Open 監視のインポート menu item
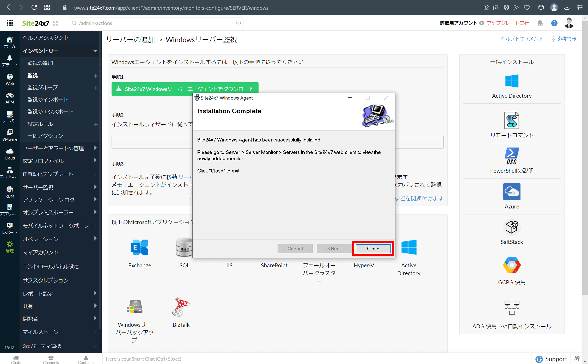The width and height of the screenshot is (588, 364). pyautogui.click(x=48, y=100)
